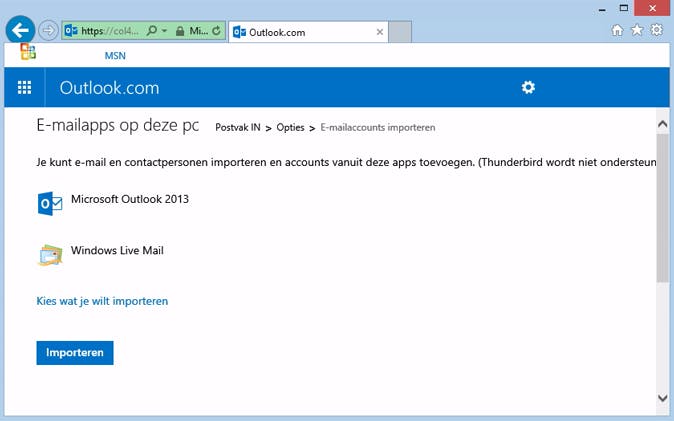Minimize the browser window
This screenshot has height=421, width=674.
pyautogui.click(x=602, y=9)
